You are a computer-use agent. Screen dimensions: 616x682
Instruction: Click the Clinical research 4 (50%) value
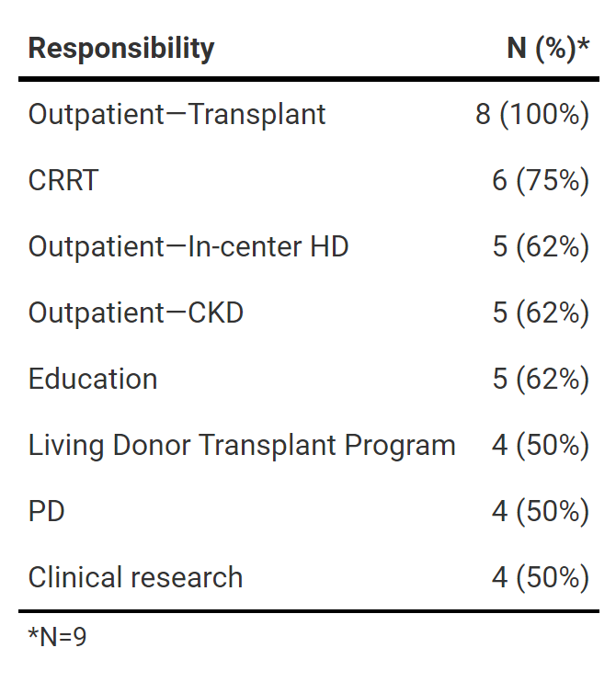coord(540,577)
